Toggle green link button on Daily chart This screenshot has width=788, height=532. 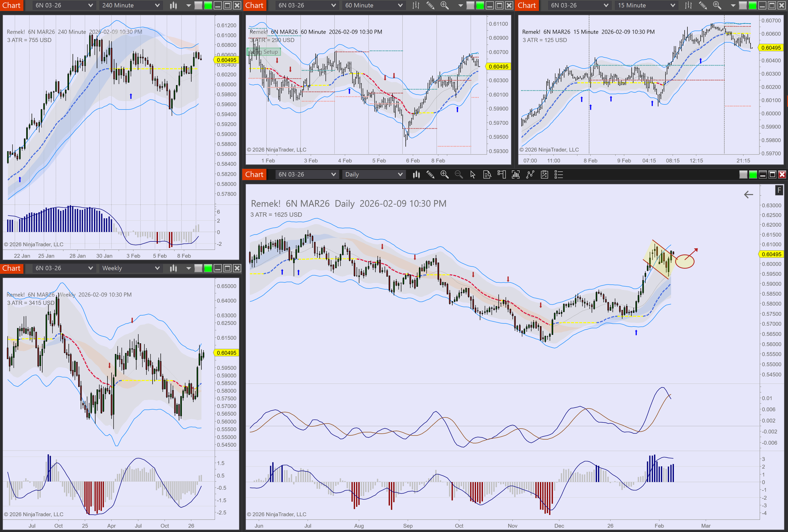point(753,175)
